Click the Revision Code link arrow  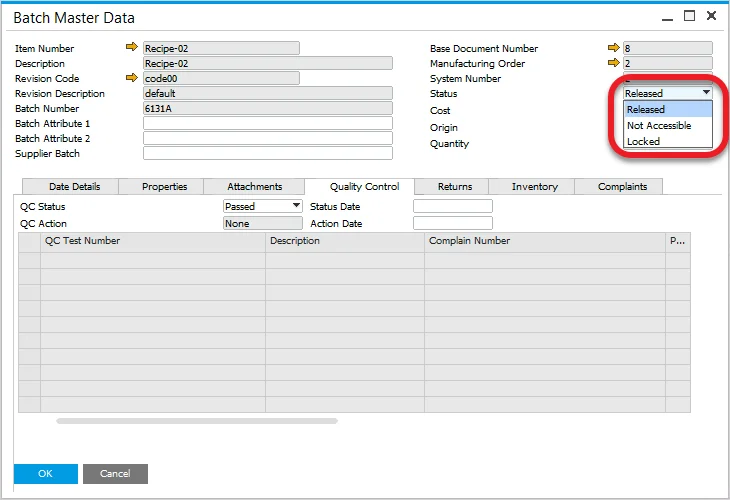132,77
